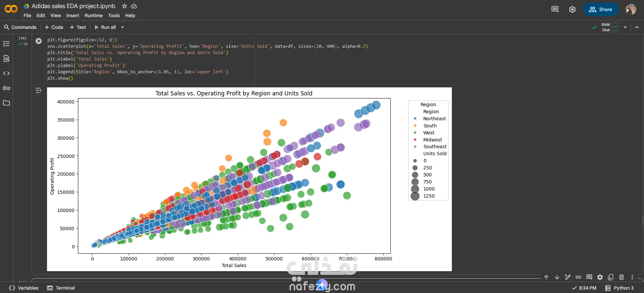Open the Edit menu
Viewport: 644px width, 293px height.
click(41, 15)
